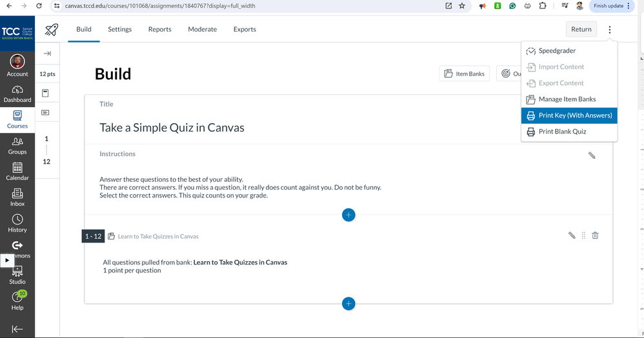Click the Learn to Take Quizzes bank label
Screen dimensions: 644x338
(158, 236)
